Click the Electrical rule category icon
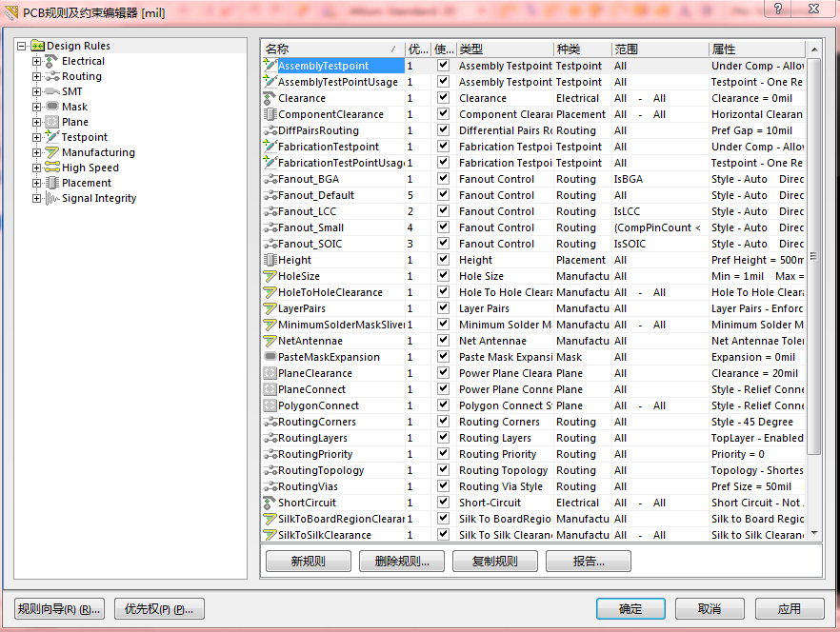840x632 pixels. coord(51,61)
